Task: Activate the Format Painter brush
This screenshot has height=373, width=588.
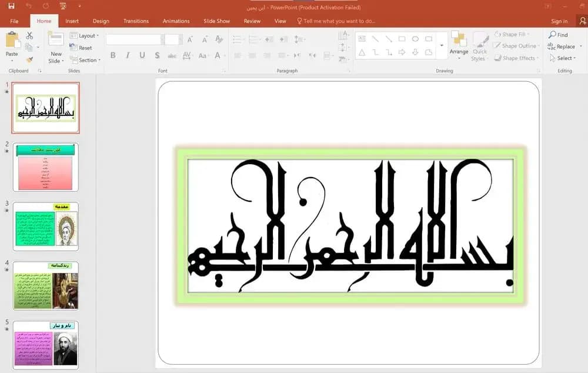Action: pyautogui.click(x=29, y=59)
